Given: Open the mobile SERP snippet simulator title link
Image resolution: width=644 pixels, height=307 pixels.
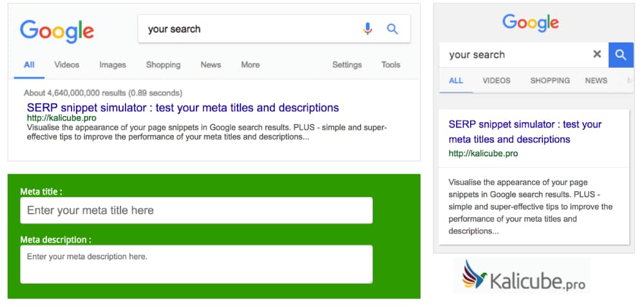Looking at the screenshot, I should (525, 131).
